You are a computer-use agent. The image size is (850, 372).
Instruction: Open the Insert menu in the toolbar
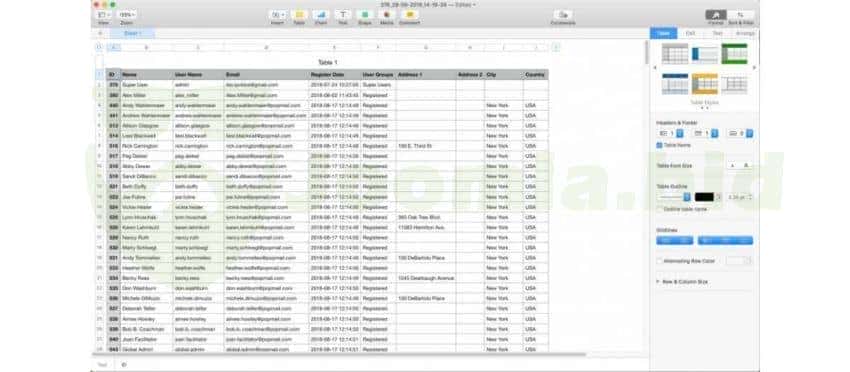pyautogui.click(x=278, y=15)
